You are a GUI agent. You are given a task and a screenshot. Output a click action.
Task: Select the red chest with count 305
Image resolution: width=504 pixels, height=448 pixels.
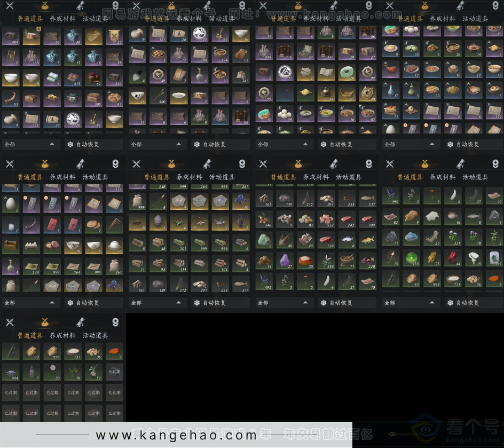click(x=93, y=98)
